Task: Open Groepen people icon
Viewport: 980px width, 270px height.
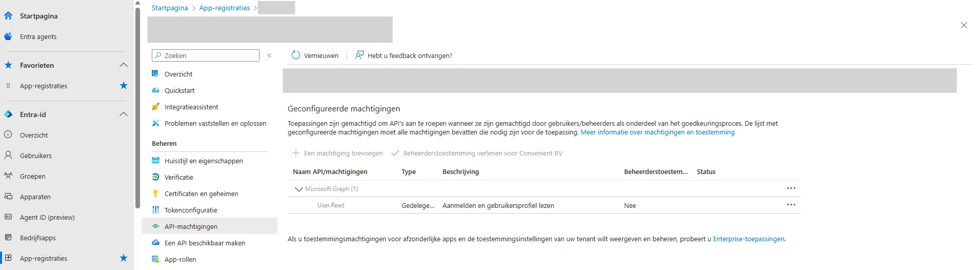Action: click(x=8, y=176)
